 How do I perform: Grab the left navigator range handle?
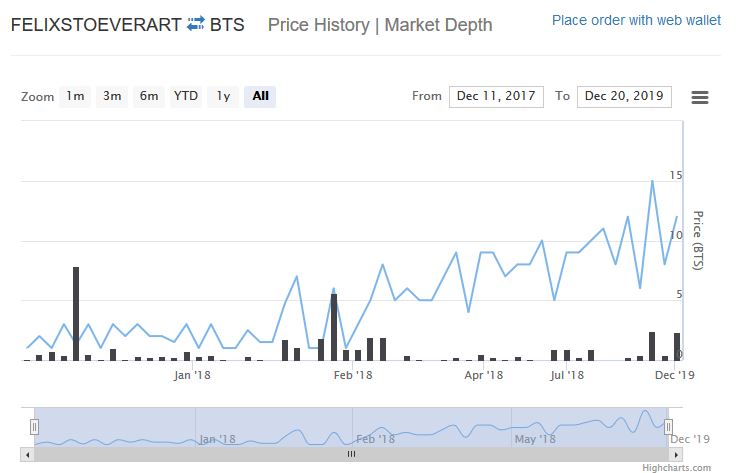(34, 427)
